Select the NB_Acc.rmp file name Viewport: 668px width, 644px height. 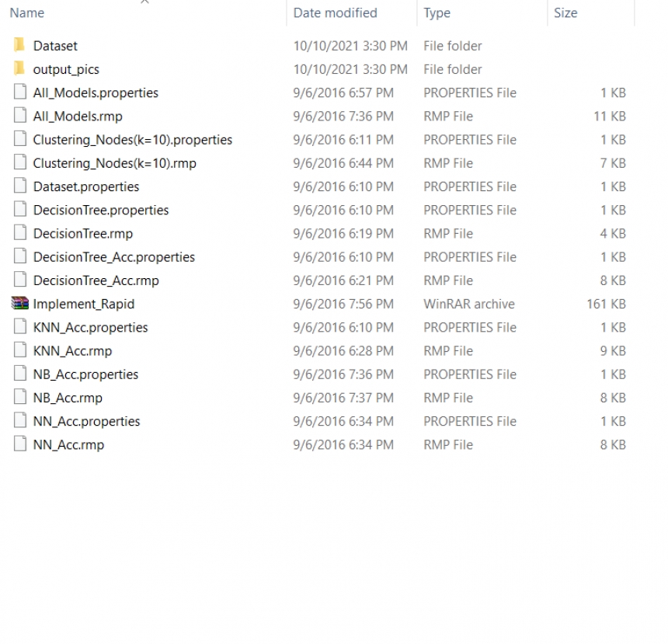(68, 398)
